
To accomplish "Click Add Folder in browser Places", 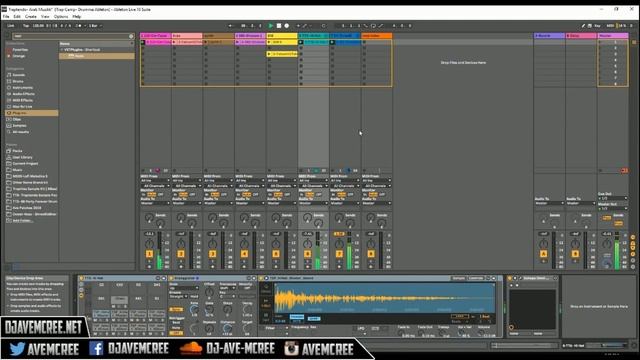I will (22, 220).
